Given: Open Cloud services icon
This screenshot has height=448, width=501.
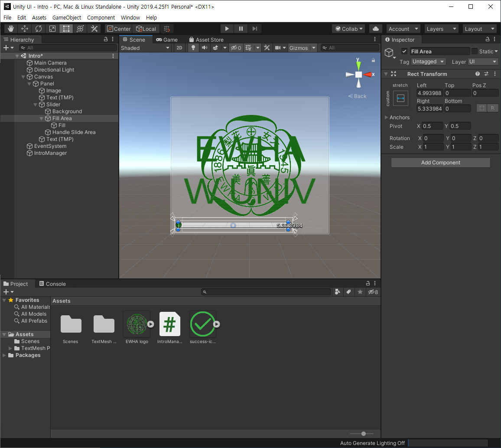Looking at the screenshot, I should [x=376, y=29].
